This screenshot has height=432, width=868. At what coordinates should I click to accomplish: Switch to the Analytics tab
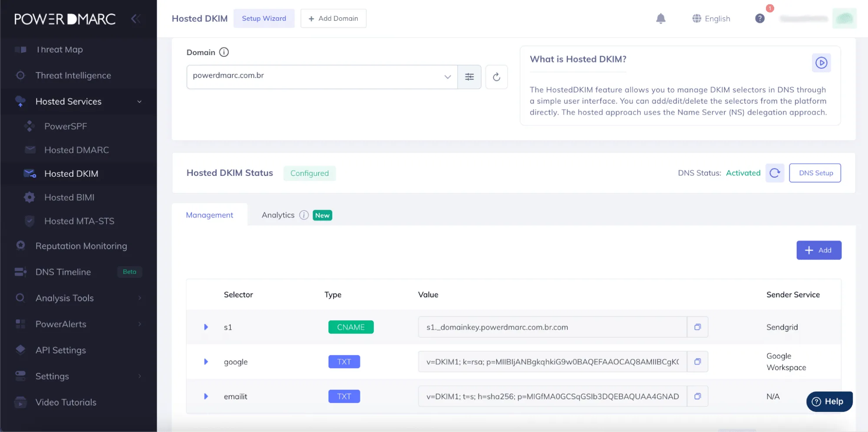click(278, 215)
